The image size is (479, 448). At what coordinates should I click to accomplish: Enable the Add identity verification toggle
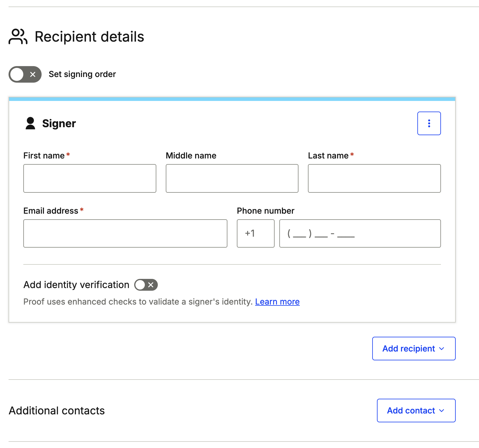146,285
